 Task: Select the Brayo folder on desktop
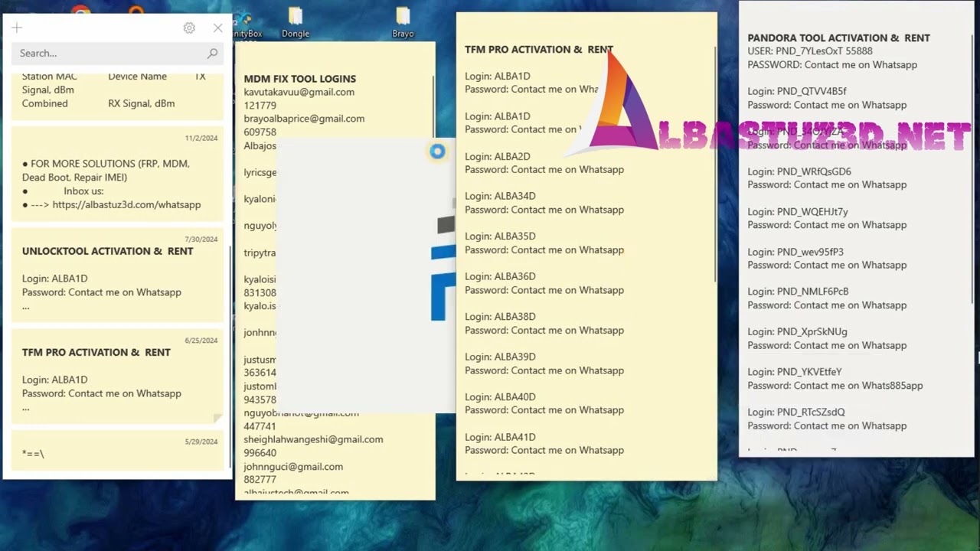coord(403,23)
